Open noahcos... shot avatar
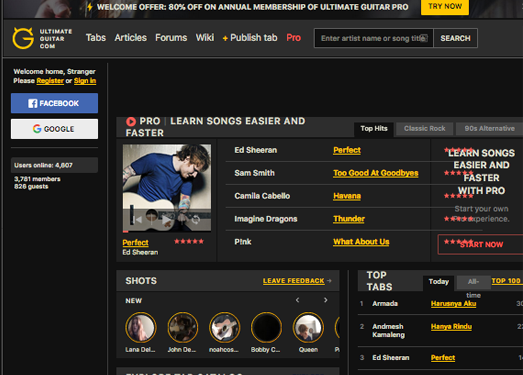This screenshot has width=523, height=375. [x=224, y=328]
